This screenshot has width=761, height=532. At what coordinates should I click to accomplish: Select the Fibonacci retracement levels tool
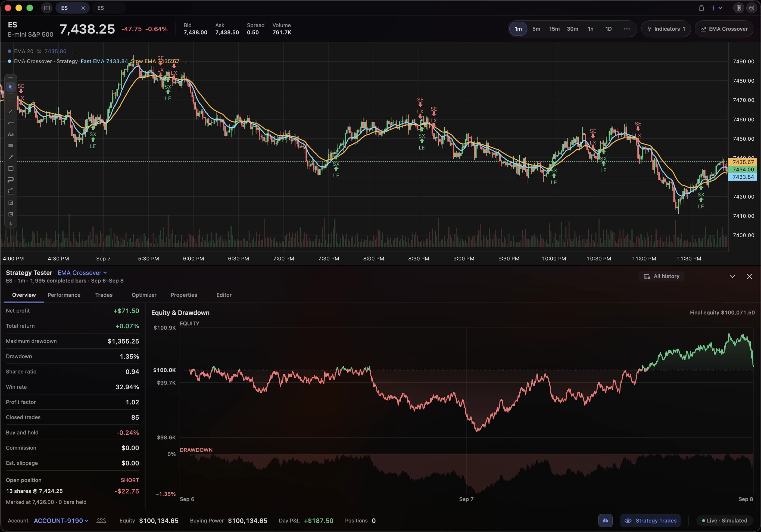point(11,180)
